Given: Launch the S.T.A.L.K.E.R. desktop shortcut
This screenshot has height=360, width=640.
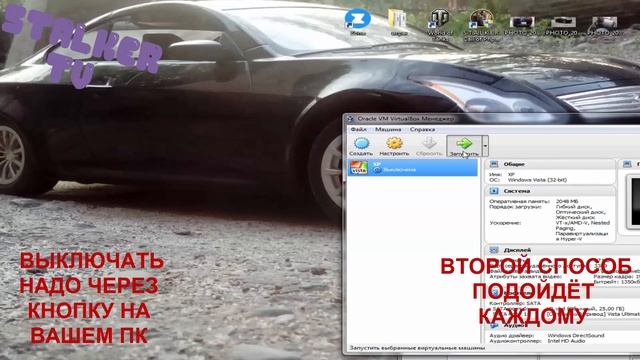Looking at the screenshot, I should (x=482, y=24).
